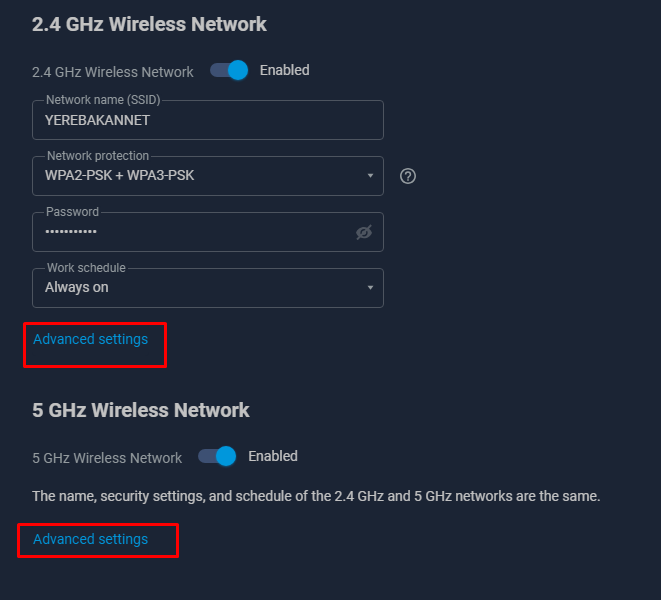Click the arrow in Network protection box

pos(370,175)
